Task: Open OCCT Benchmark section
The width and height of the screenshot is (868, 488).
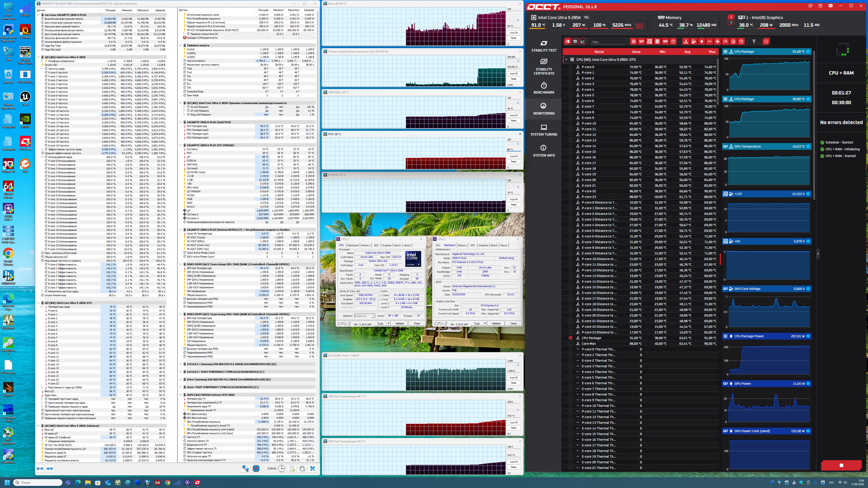Action: pos(544,88)
